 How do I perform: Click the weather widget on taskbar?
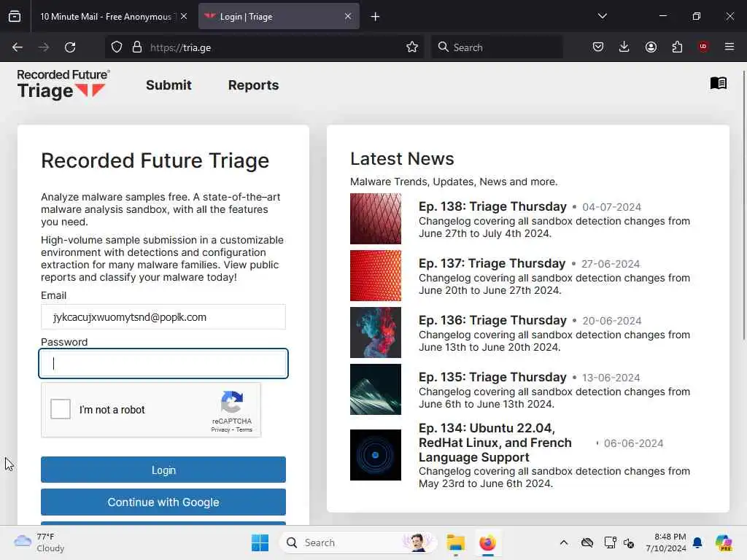point(39,542)
